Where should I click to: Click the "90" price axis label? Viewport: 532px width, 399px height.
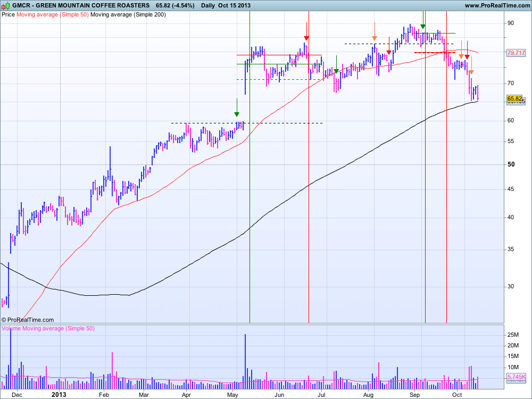(511, 23)
